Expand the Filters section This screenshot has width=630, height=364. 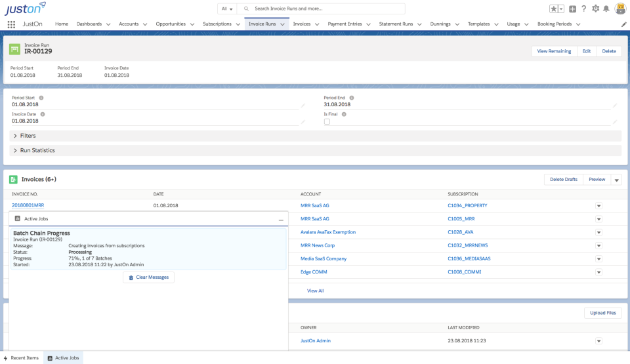tap(316, 136)
